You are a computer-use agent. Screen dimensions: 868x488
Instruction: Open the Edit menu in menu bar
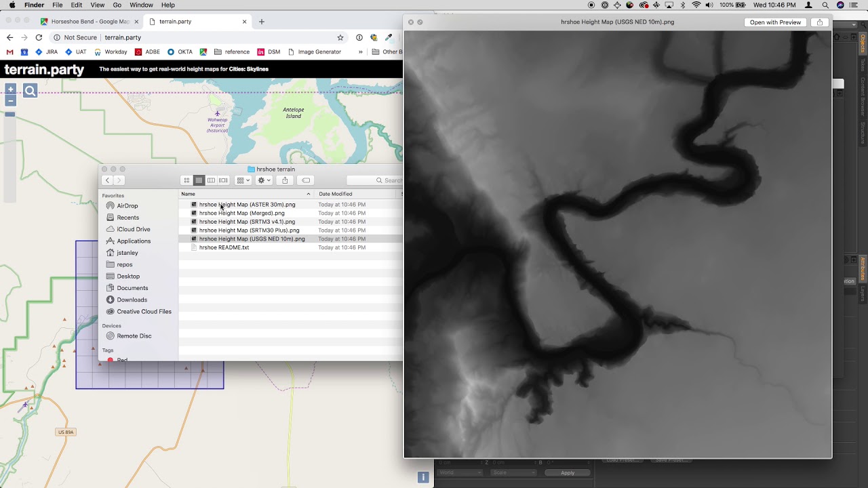point(77,5)
